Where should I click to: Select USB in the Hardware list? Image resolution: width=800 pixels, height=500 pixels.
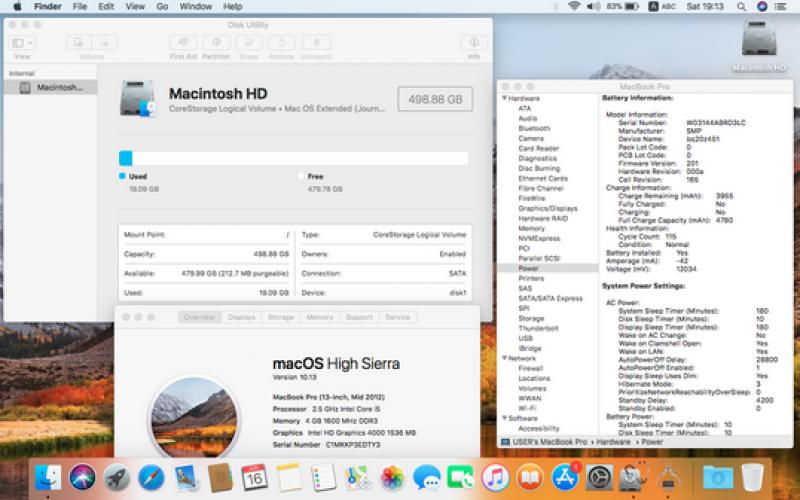click(526, 338)
